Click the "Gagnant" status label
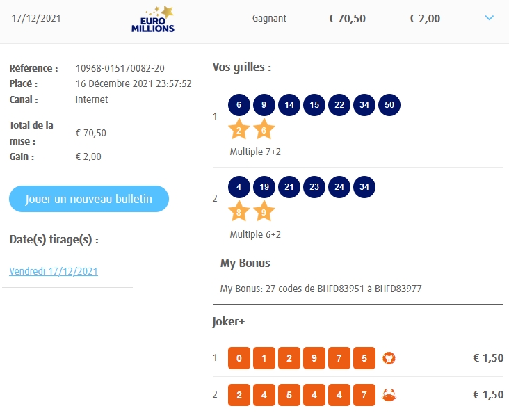 (x=269, y=19)
